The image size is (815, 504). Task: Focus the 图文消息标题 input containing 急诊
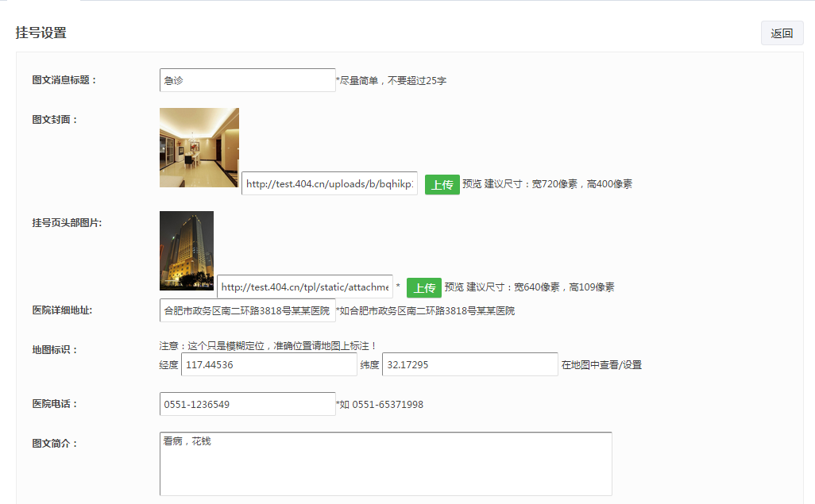(x=247, y=80)
